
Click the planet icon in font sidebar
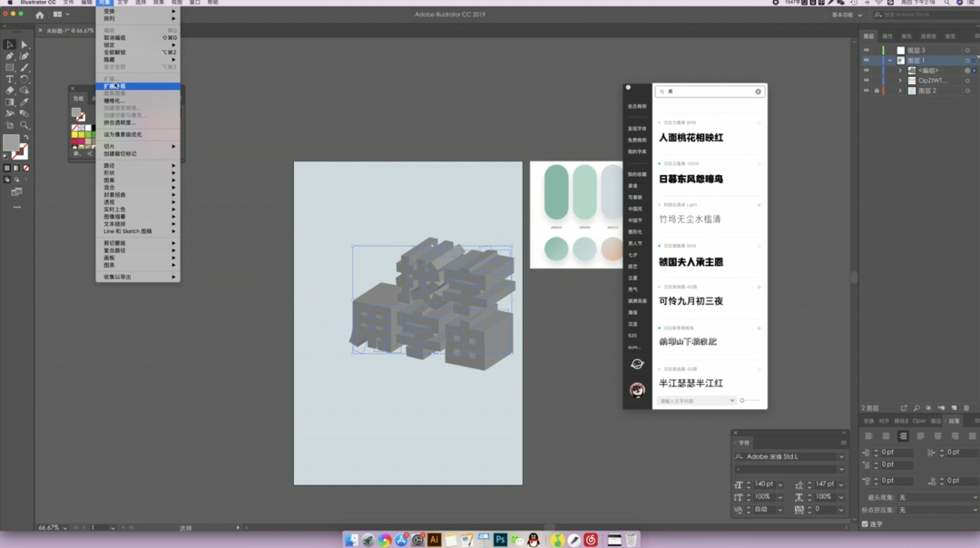tap(637, 364)
